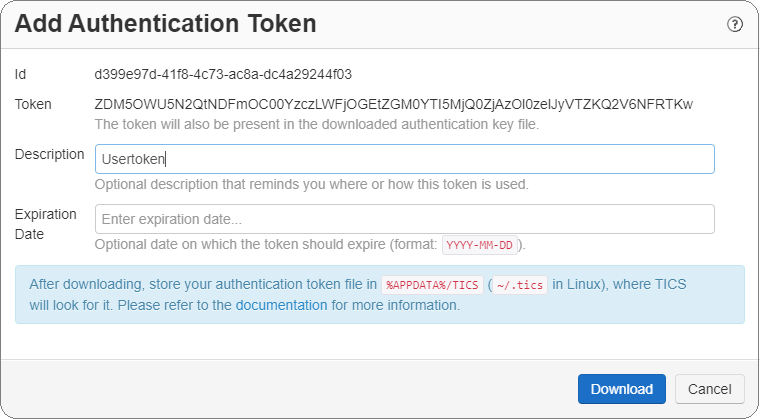This screenshot has height=419, width=760.
Task: Focus the Description field containing Usertoken
Action: [x=404, y=159]
